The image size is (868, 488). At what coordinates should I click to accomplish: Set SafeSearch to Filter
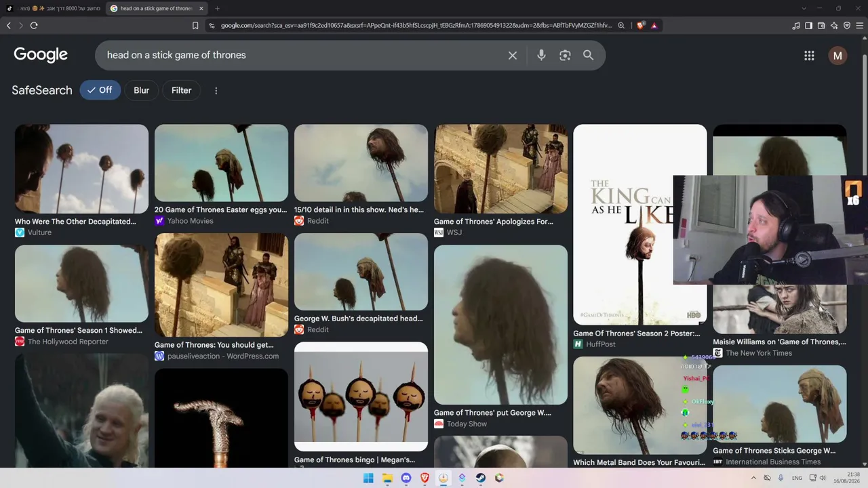[181, 90]
